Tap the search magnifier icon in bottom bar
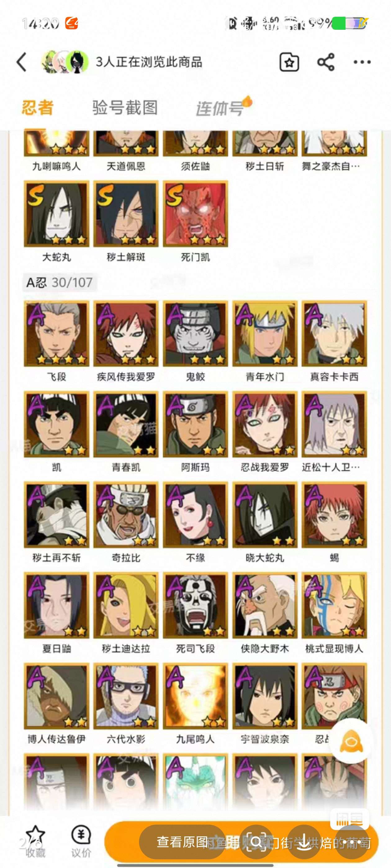 click(x=256, y=842)
